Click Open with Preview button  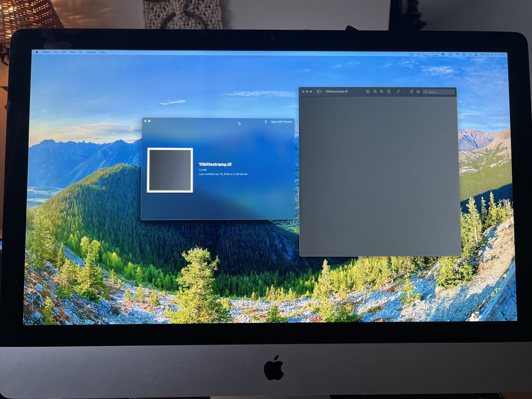[281, 122]
